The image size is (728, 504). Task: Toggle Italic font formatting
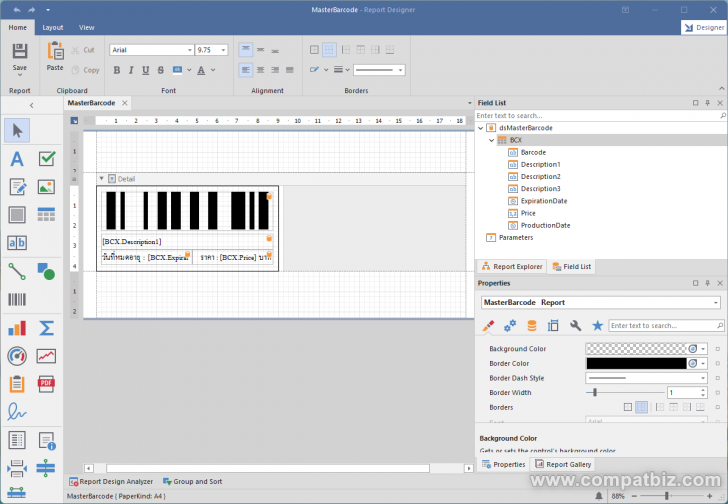(131, 70)
